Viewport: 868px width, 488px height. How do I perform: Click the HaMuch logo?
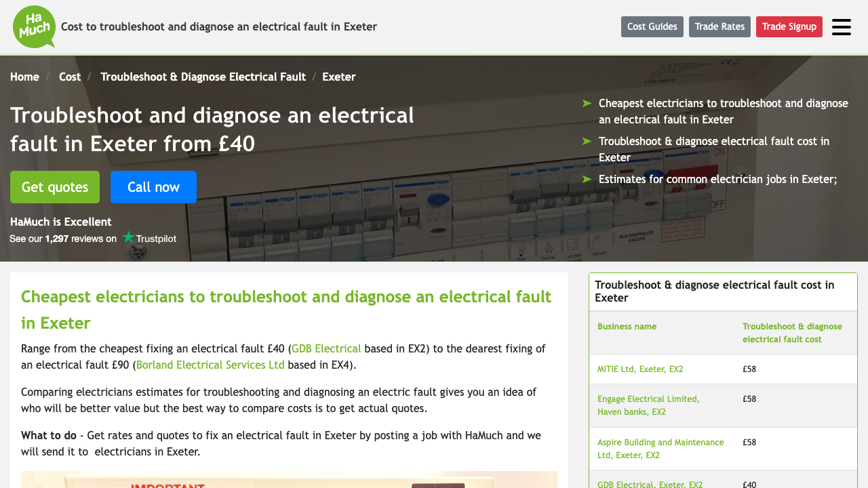pyautogui.click(x=34, y=27)
